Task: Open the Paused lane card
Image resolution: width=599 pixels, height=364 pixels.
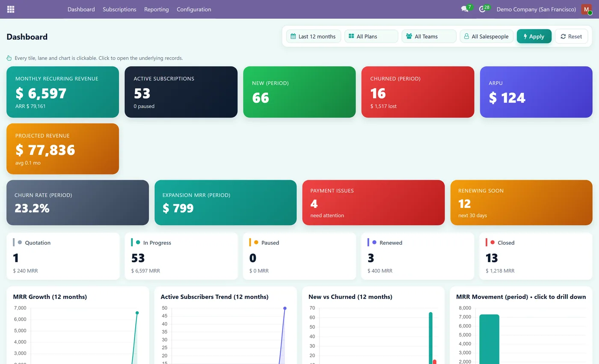Action: (x=299, y=256)
